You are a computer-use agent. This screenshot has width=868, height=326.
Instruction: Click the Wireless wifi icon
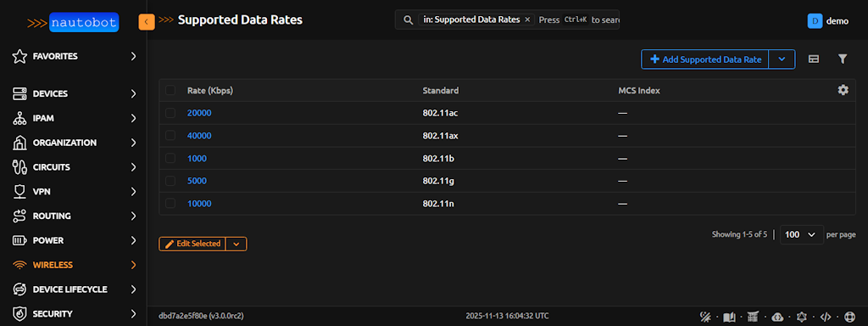pos(19,265)
